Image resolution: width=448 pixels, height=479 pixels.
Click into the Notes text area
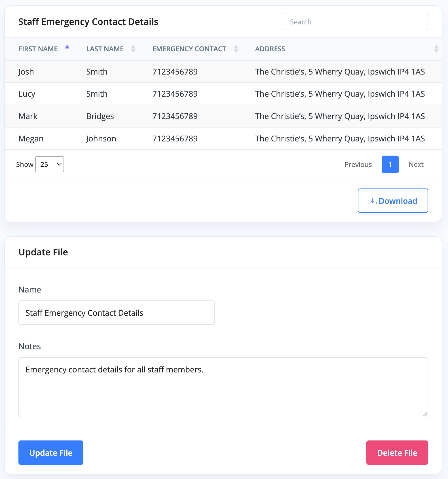point(223,387)
